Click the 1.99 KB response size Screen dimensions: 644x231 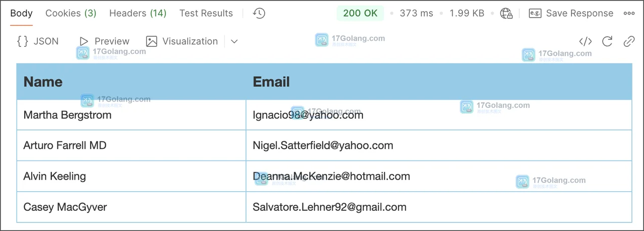[467, 14]
